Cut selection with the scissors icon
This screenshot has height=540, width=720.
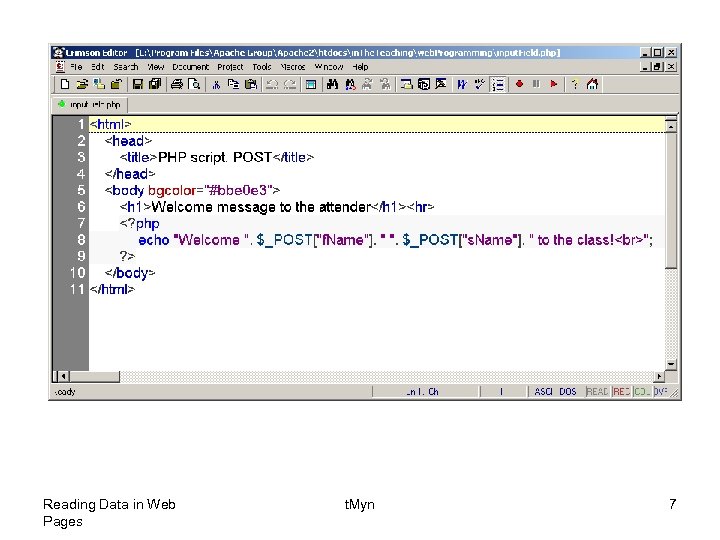click(x=216, y=84)
